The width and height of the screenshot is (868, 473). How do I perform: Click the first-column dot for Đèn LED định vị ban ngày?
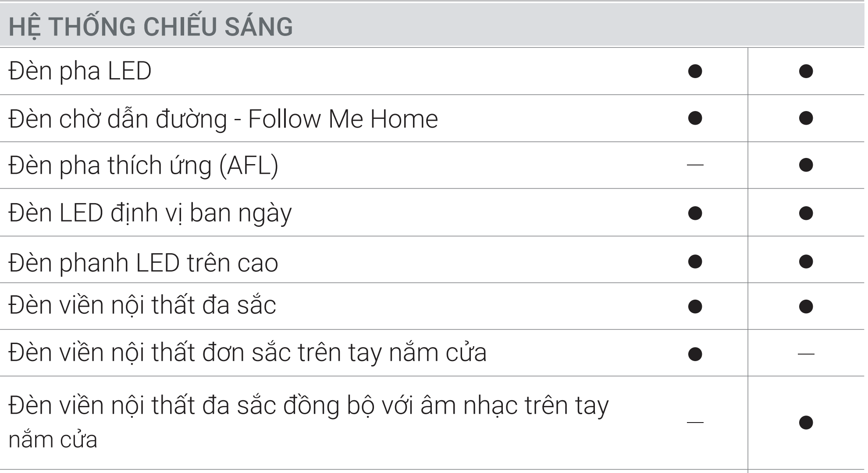(695, 213)
